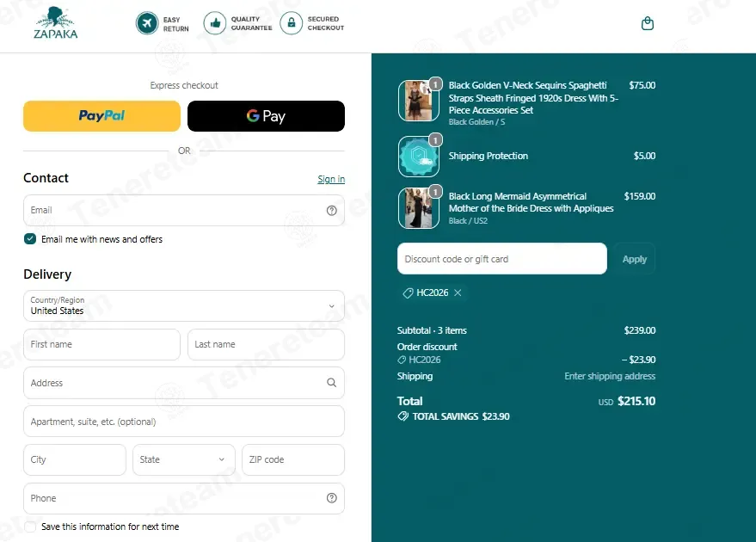This screenshot has width=756, height=542.
Task: Follow the Sign in link
Action: coord(331,180)
